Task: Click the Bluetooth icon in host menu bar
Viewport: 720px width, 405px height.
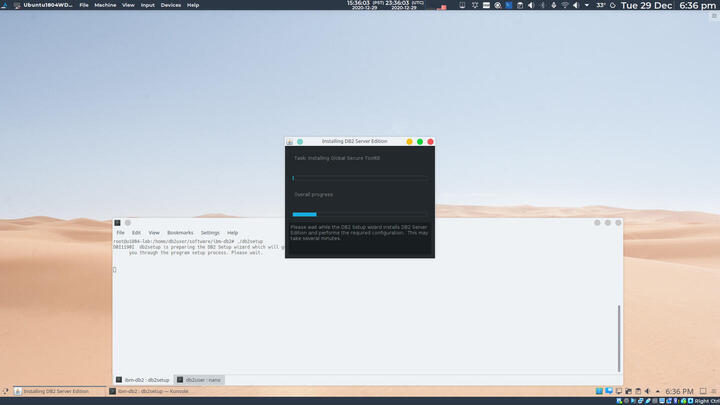Action: pos(542,5)
